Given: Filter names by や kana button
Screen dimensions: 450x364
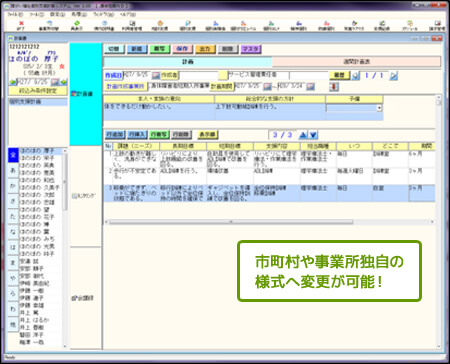Looking at the screenshot, I should click(13, 278).
